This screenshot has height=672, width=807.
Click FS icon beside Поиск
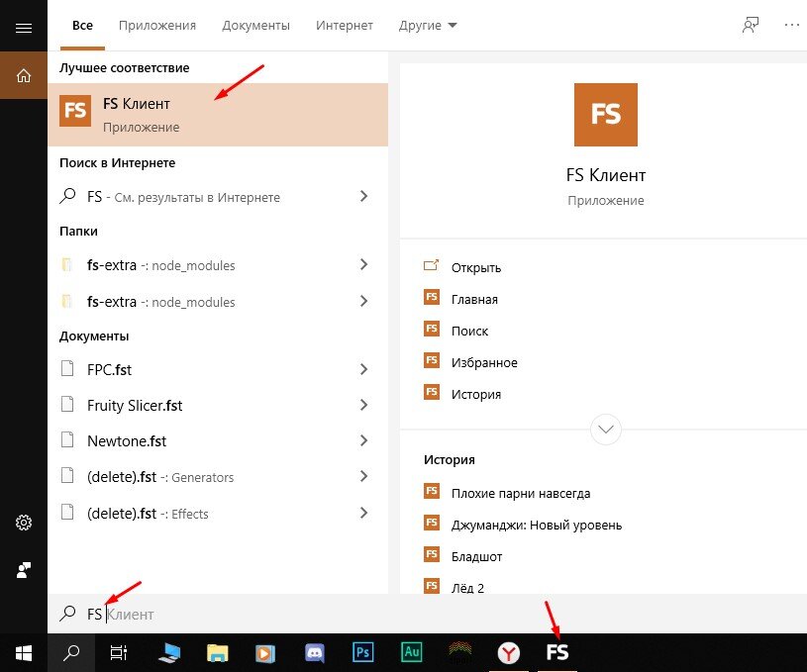tap(432, 329)
